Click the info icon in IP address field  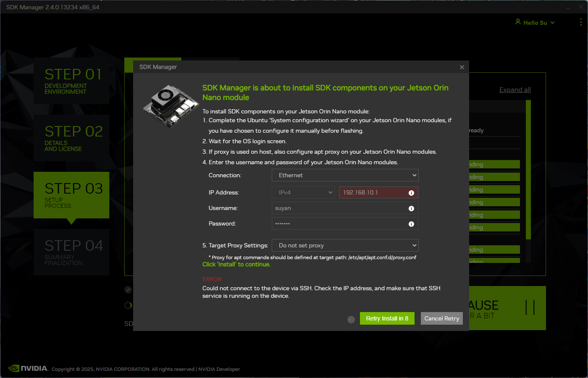point(411,193)
